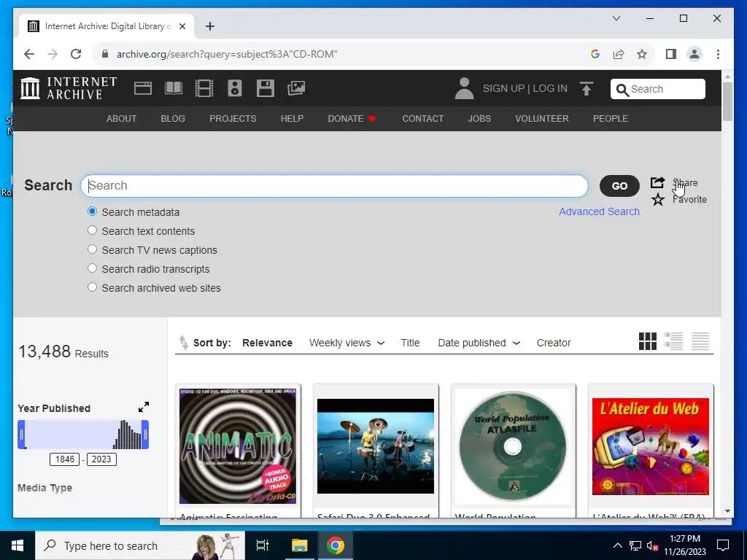Click the user avatar icon
Viewport: 747px width, 560px height.
[x=464, y=88]
